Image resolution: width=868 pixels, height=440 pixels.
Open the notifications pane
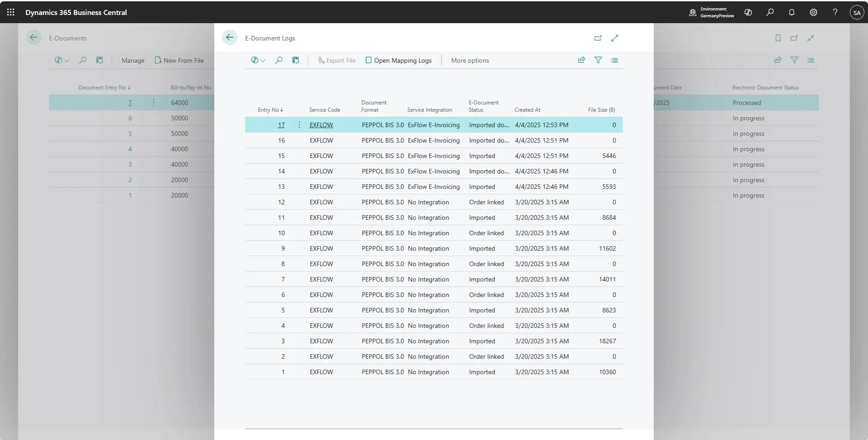pyautogui.click(x=791, y=12)
